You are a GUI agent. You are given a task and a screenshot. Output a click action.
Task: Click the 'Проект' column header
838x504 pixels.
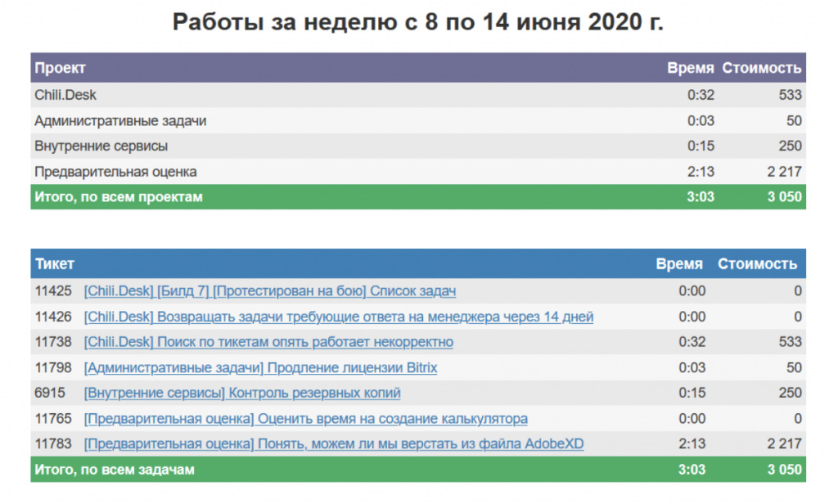tap(60, 69)
